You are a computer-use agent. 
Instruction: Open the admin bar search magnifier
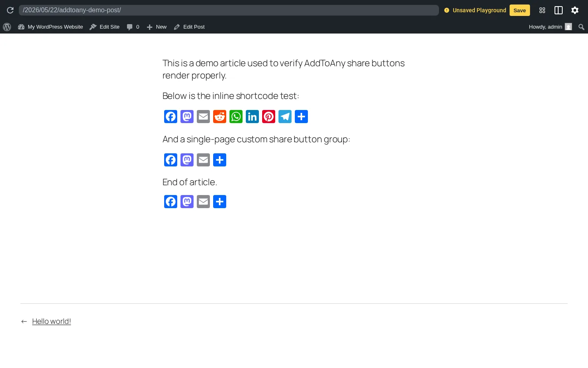(x=581, y=27)
